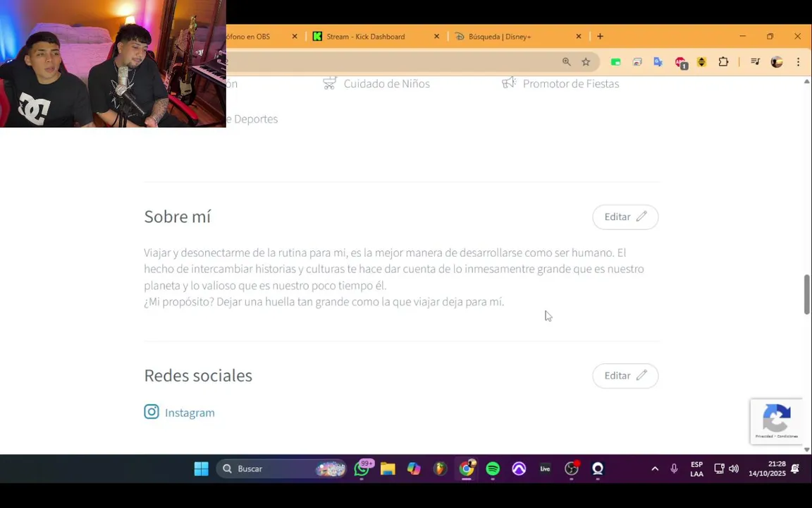
Task: Click Promotor de Fiestas skill
Action: 571,83
